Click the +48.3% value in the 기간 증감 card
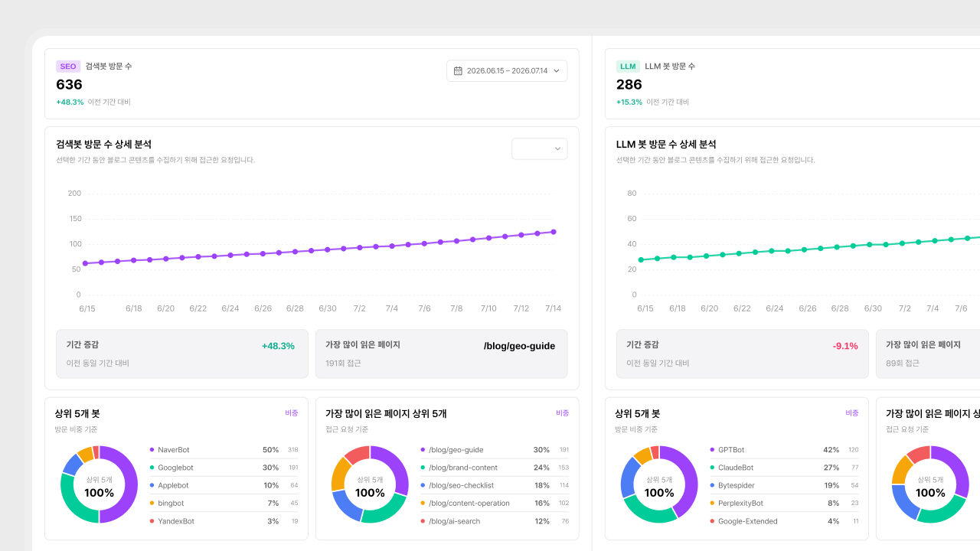This screenshot has height=551, width=980. tap(278, 346)
